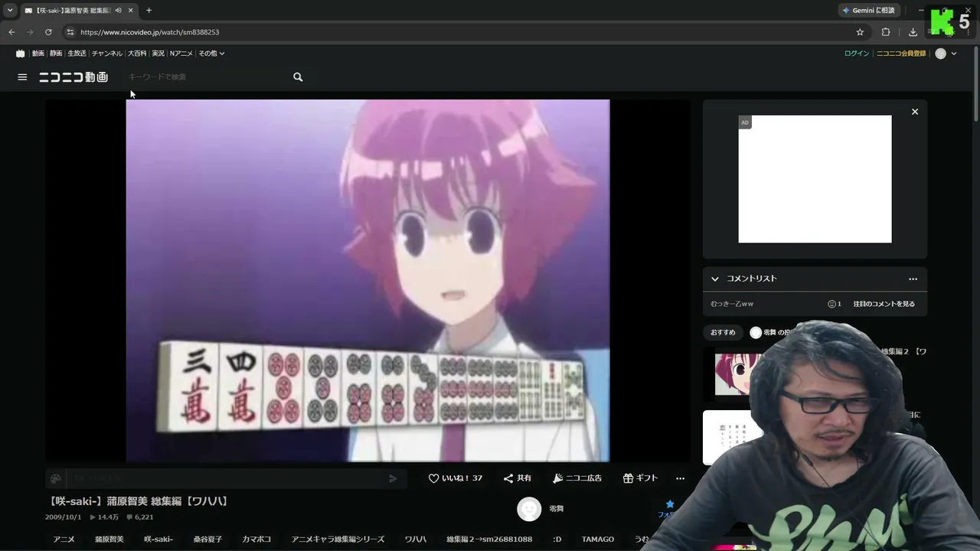Select the アニメ tag
Screen dimensions: 980x551
coord(64,540)
